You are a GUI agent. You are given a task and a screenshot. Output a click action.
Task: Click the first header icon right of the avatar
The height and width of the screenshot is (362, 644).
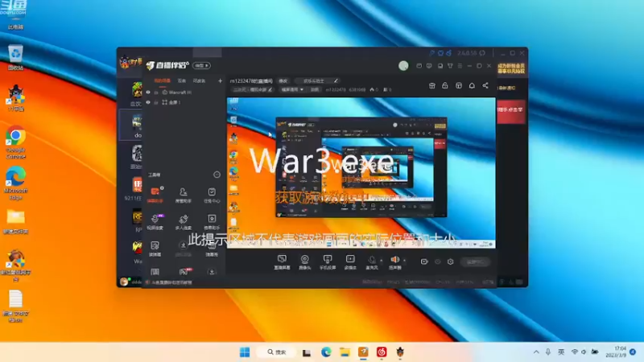click(x=419, y=66)
